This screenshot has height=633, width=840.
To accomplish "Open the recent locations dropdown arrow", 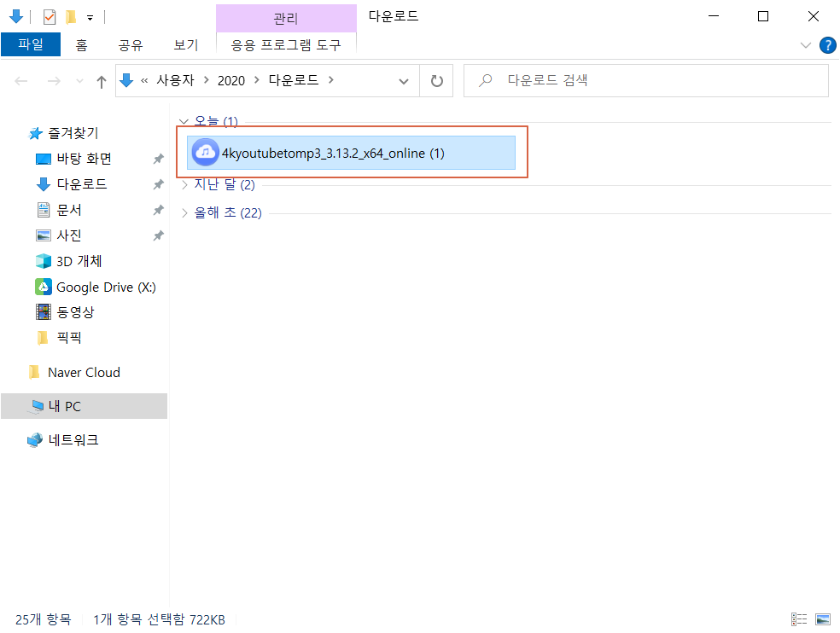I will (80, 81).
